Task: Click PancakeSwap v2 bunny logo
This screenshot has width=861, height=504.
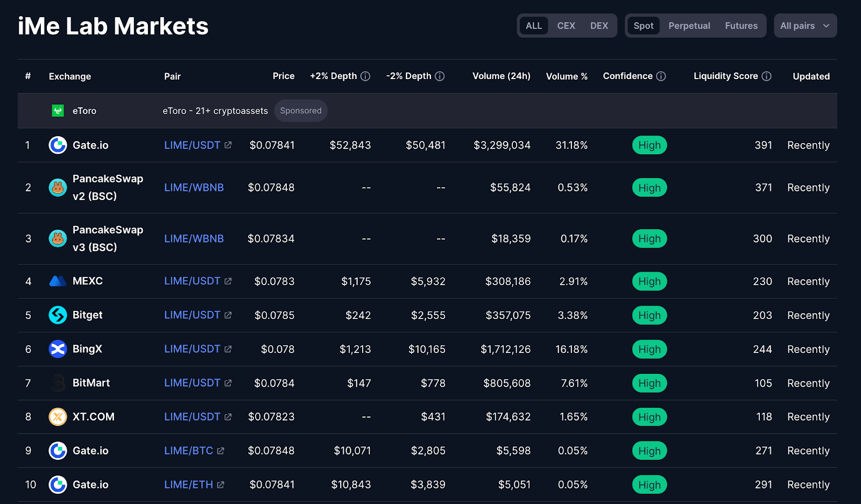Action: pos(58,188)
